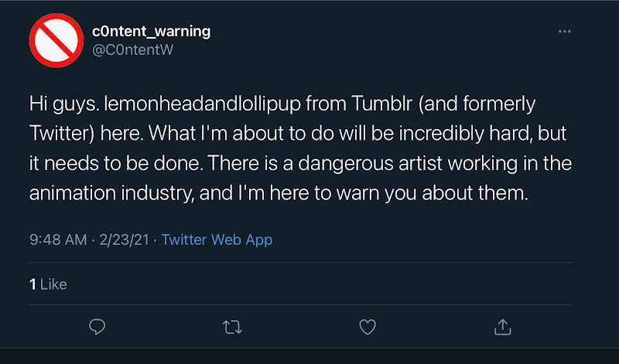Click Hi guys at the tweet start
Screen dimensions: 619x364
(64, 104)
